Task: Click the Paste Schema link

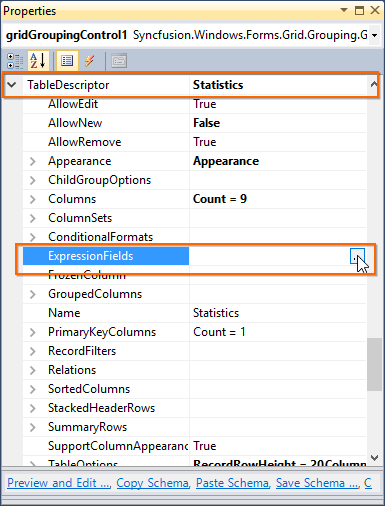Action: 233,483
